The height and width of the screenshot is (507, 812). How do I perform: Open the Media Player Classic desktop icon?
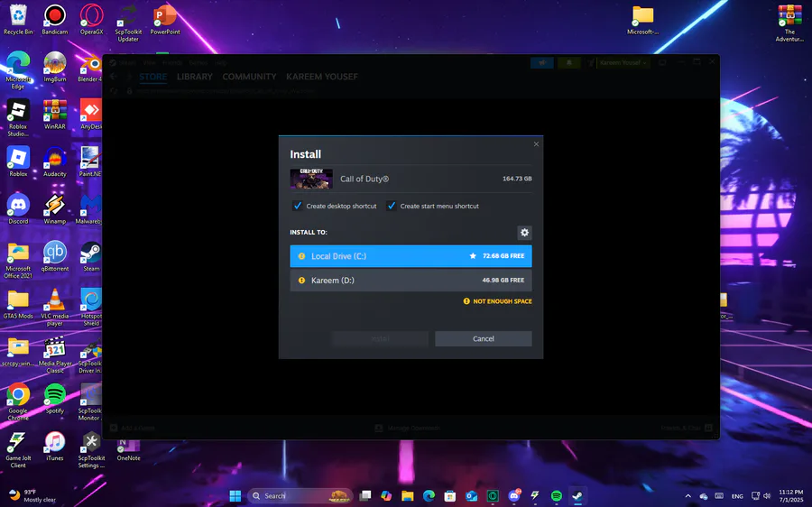[x=55, y=355]
